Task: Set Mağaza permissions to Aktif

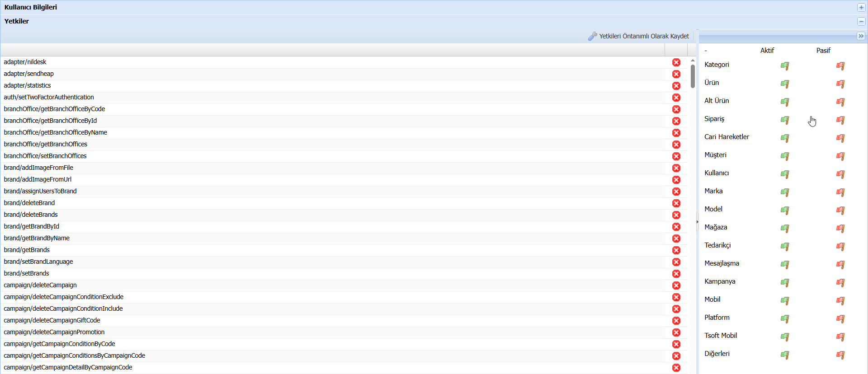Action: (x=784, y=229)
